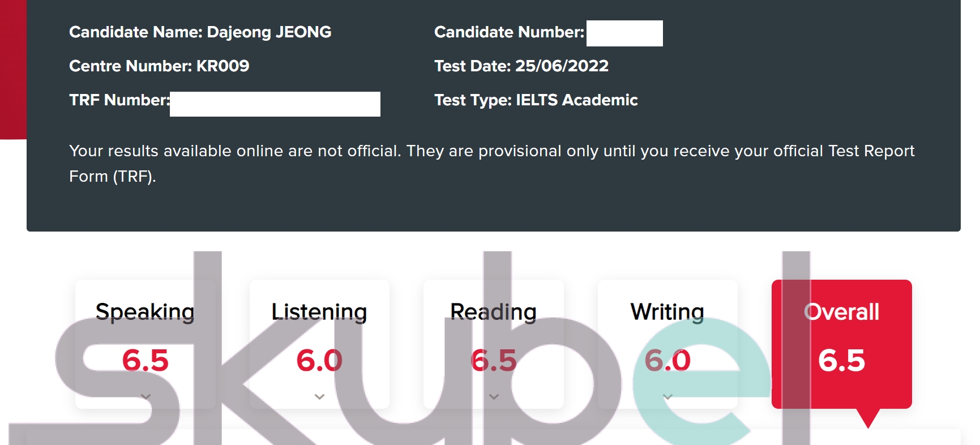Select the Listening card heading

pos(319,312)
